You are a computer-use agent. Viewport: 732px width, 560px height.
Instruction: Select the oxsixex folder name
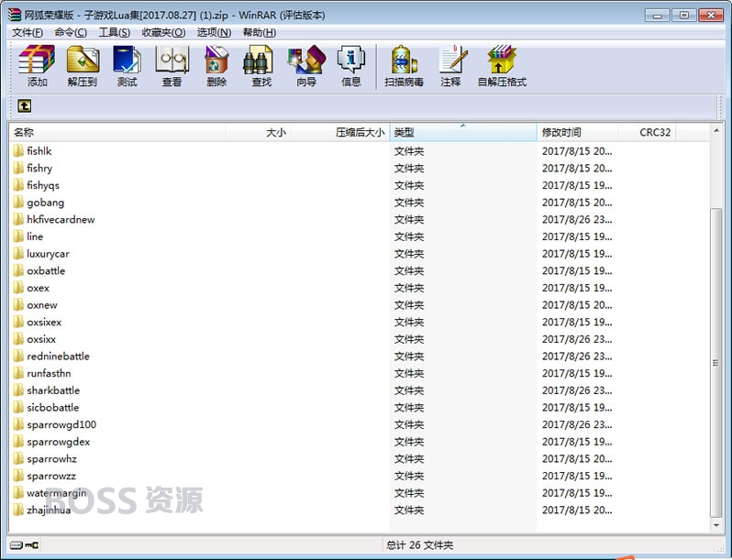44,322
